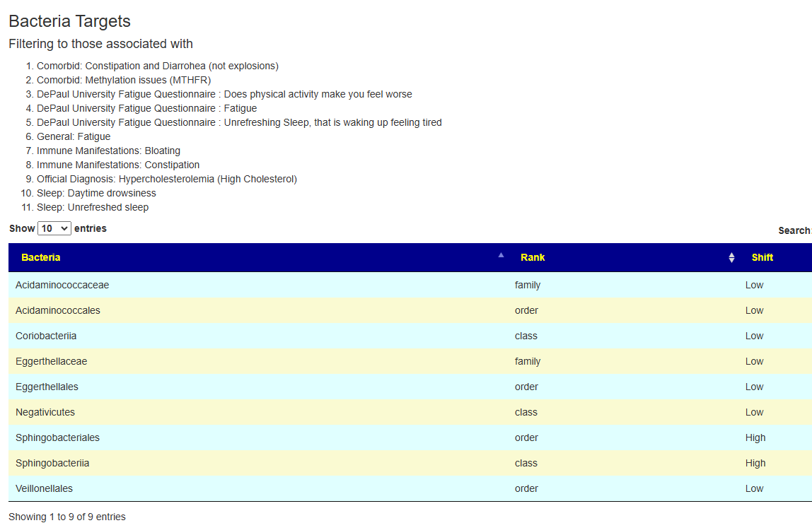Image resolution: width=812 pixels, height=523 pixels.
Task: Click the Negativicutes table entry
Action: coord(45,412)
